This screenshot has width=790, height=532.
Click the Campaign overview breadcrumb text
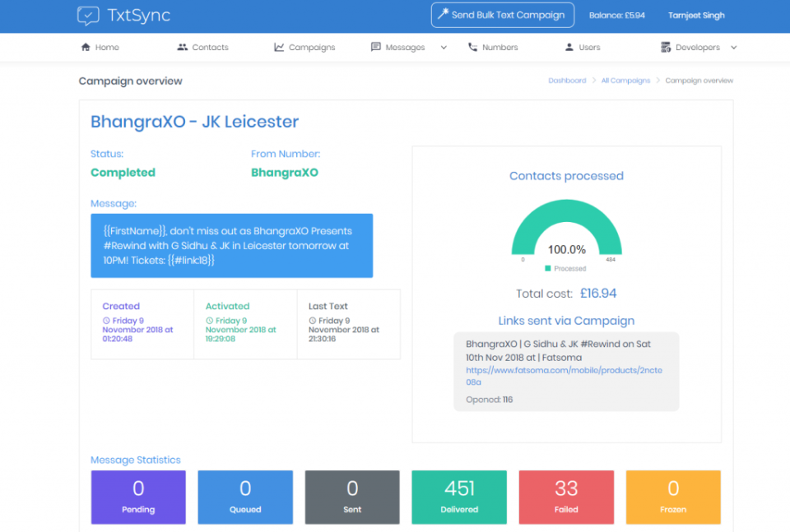point(699,81)
